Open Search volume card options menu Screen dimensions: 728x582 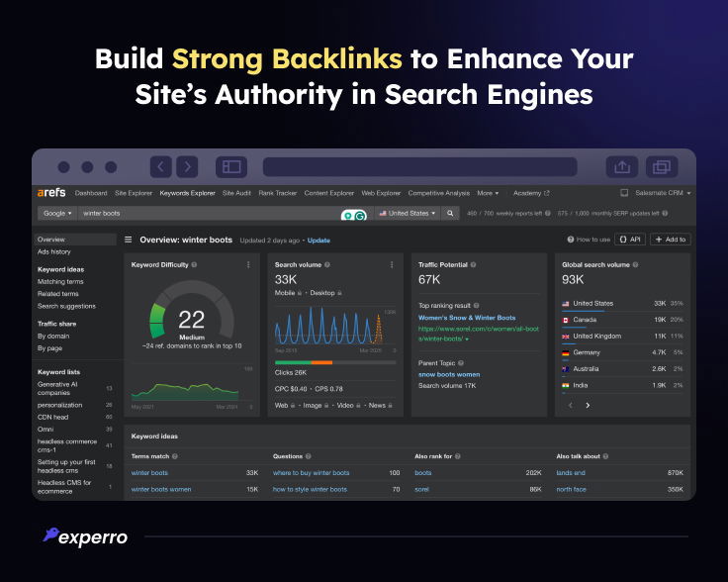point(392,264)
